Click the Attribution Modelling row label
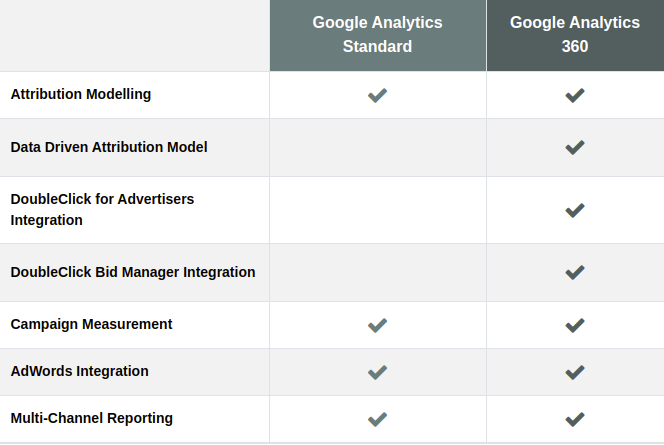The width and height of the screenshot is (664, 445). tap(81, 94)
